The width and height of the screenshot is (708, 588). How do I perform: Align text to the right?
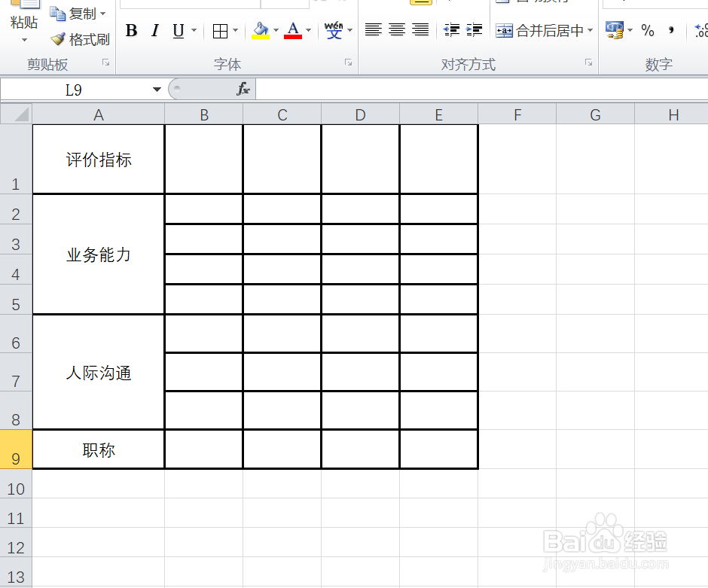click(x=420, y=30)
